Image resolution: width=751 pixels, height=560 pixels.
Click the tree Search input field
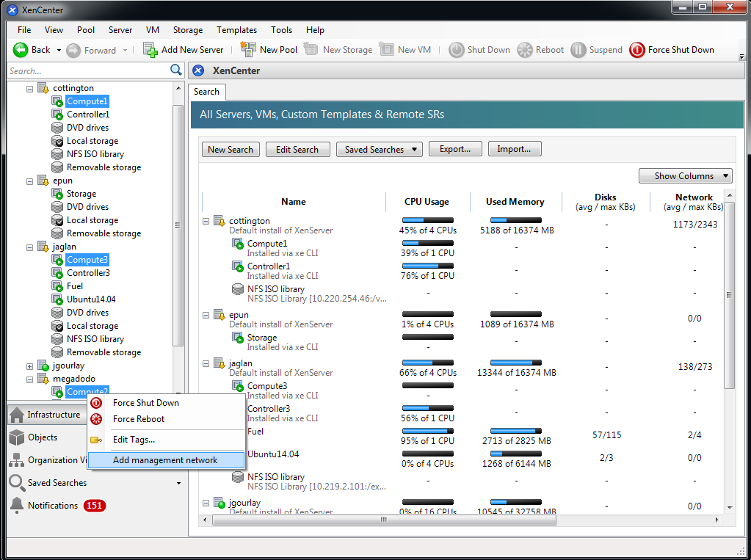tap(89, 70)
